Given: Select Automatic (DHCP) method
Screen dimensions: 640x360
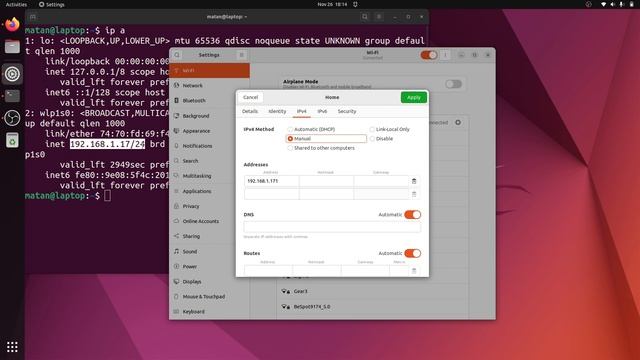Looking at the screenshot, I should 311,129.
